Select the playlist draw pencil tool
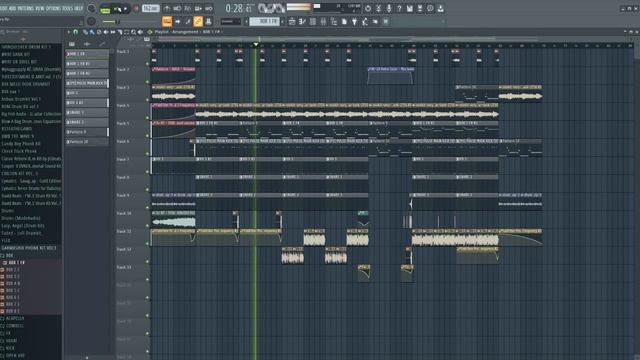Screen dimensions: 640x360 (85, 32)
